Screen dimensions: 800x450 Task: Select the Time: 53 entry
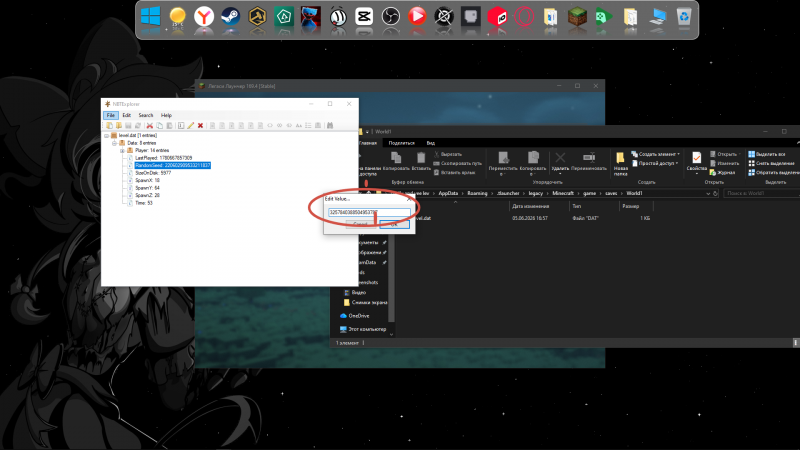click(144, 203)
